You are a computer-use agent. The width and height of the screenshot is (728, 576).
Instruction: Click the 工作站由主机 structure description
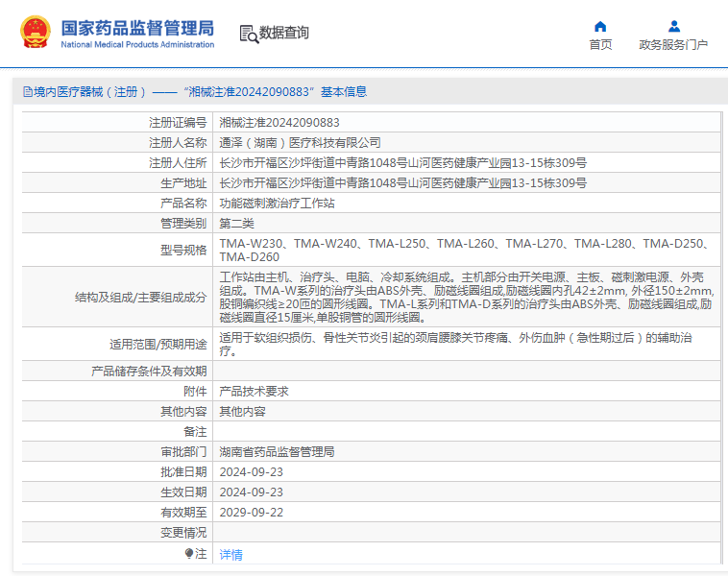pyautogui.click(x=467, y=297)
